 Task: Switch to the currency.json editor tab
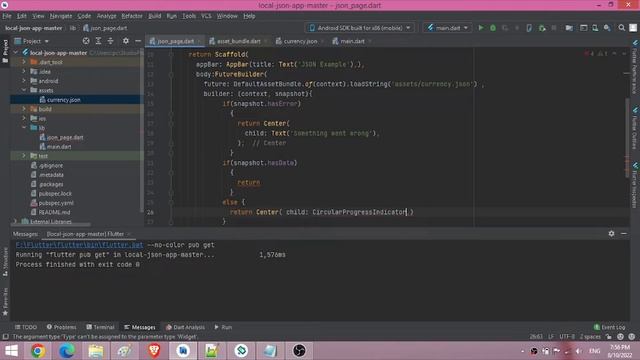(300, 41)
